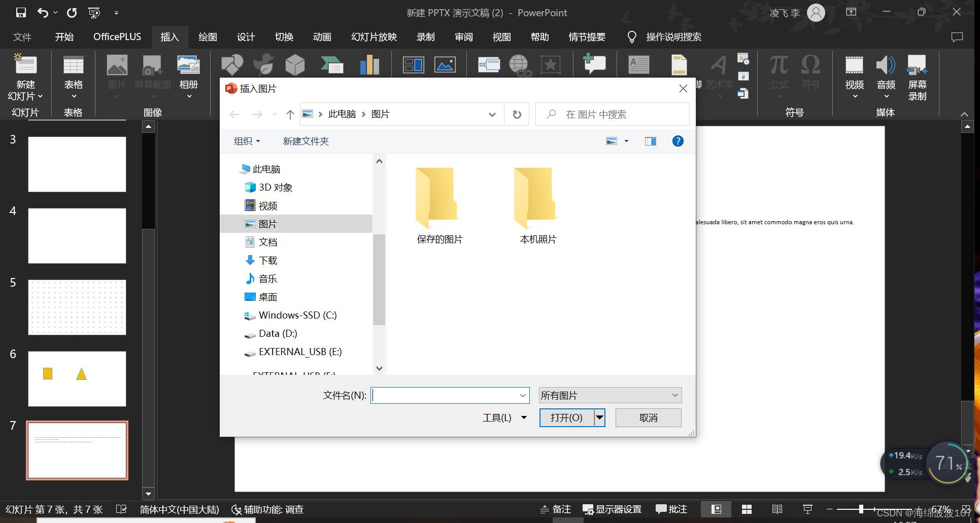Collapse the ribbon with the chevron
980x523 pixels.
click(x=964, y=114)
